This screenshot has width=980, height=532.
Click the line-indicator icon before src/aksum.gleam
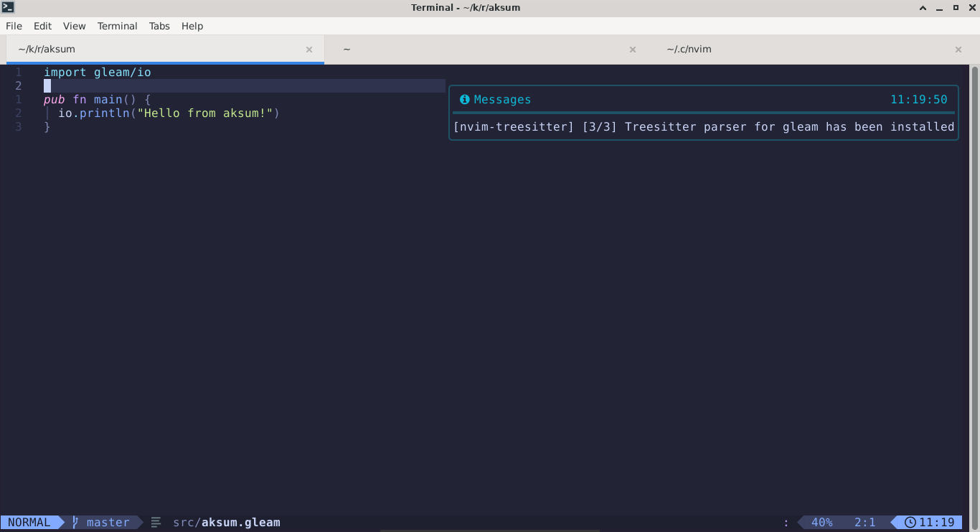click(x=156, y=522)
